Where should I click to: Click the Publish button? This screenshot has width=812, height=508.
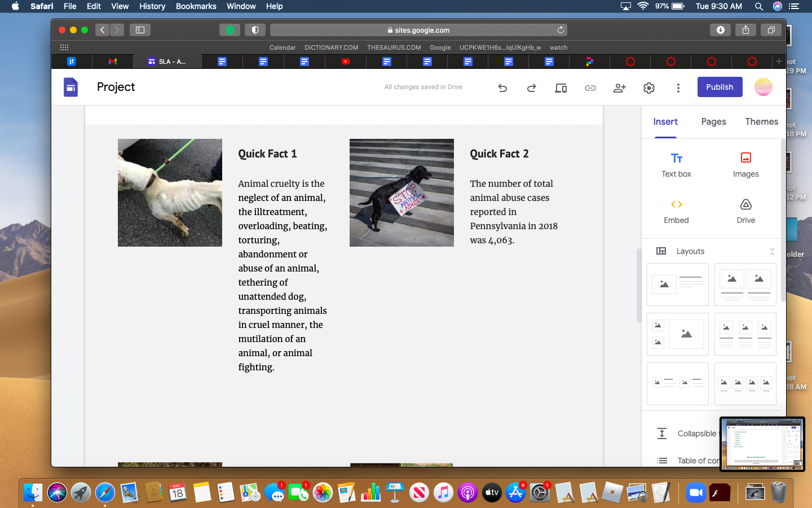click(x=720, y=87)
